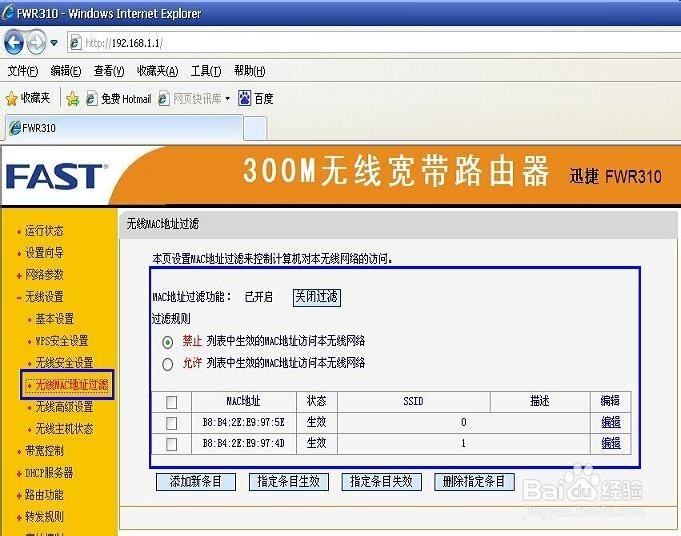Expand the 转发规则 sidebar section
Image resolution: width=681 pixels, height=536 pixels.
click(x=44, y=517)
